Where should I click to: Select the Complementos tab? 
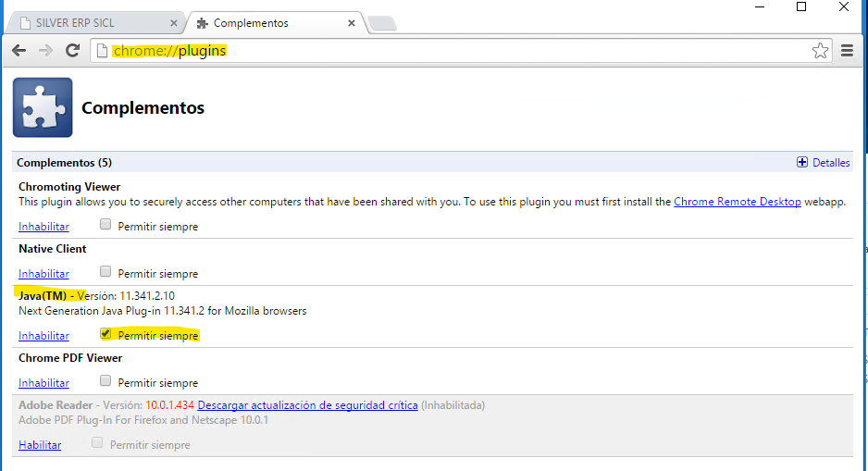(x=274, y=23)
